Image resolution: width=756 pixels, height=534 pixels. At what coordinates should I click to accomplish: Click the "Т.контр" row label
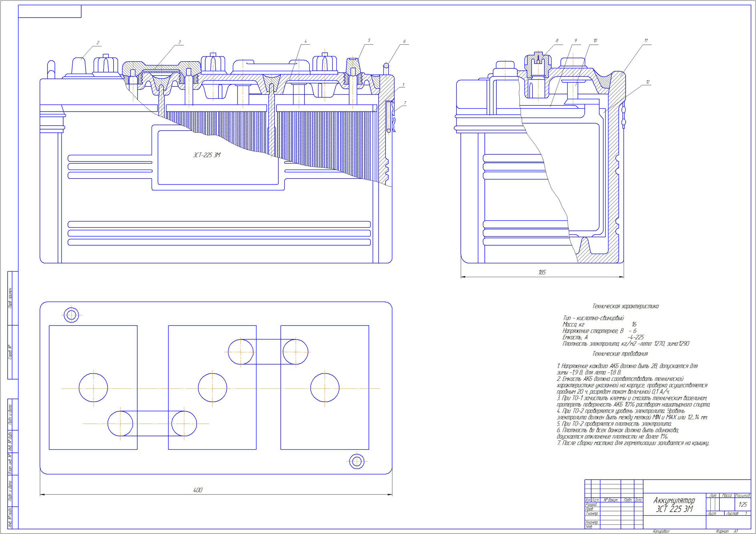(592, 514)
